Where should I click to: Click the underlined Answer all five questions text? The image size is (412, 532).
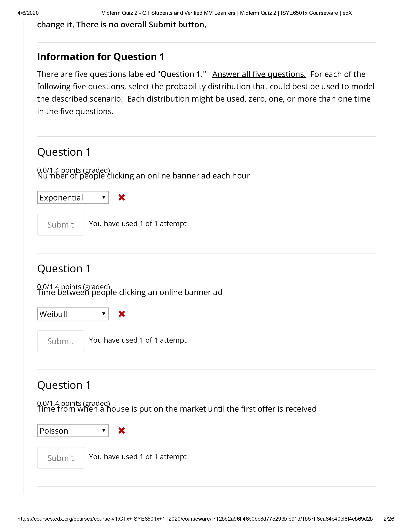259,74
